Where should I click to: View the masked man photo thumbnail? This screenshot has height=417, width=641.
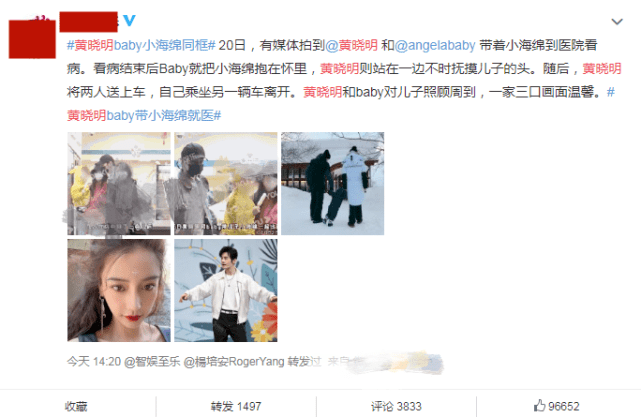click(226, 184)
